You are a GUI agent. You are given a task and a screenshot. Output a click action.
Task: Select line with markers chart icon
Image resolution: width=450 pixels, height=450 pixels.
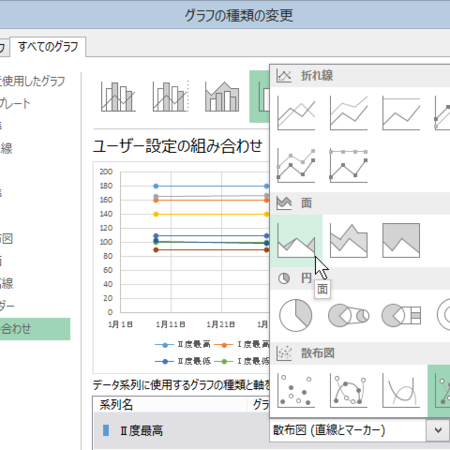pyautogui.click(x=442, y=113)
